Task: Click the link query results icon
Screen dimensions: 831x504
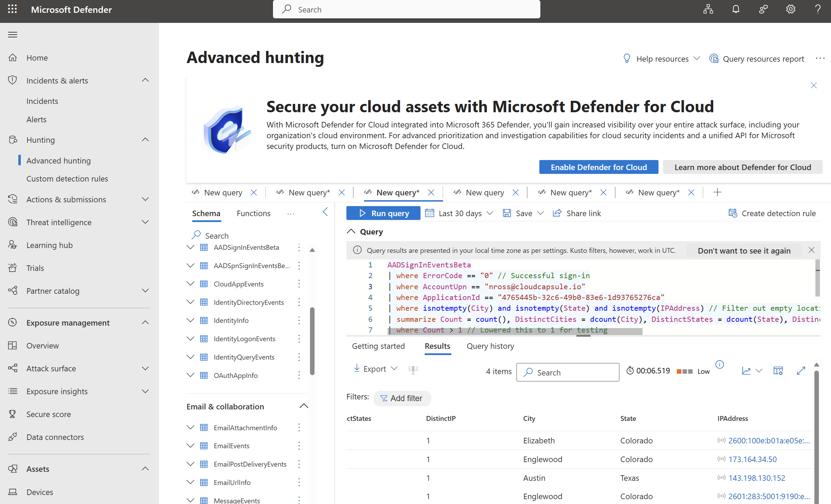Action: [x=413, y=370]
